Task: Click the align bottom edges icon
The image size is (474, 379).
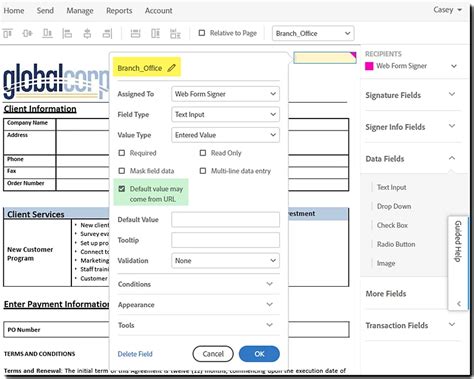Action: 47,34
